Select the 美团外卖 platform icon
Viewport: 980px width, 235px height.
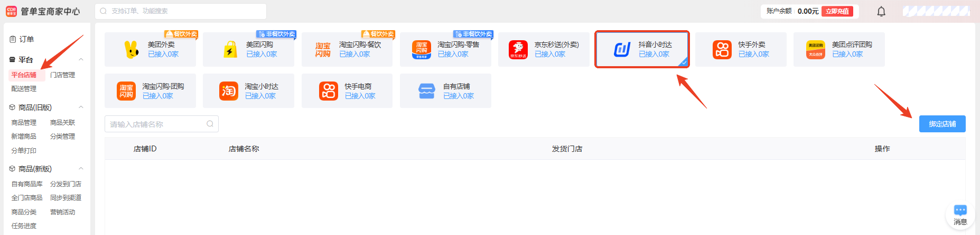[132, 49]
